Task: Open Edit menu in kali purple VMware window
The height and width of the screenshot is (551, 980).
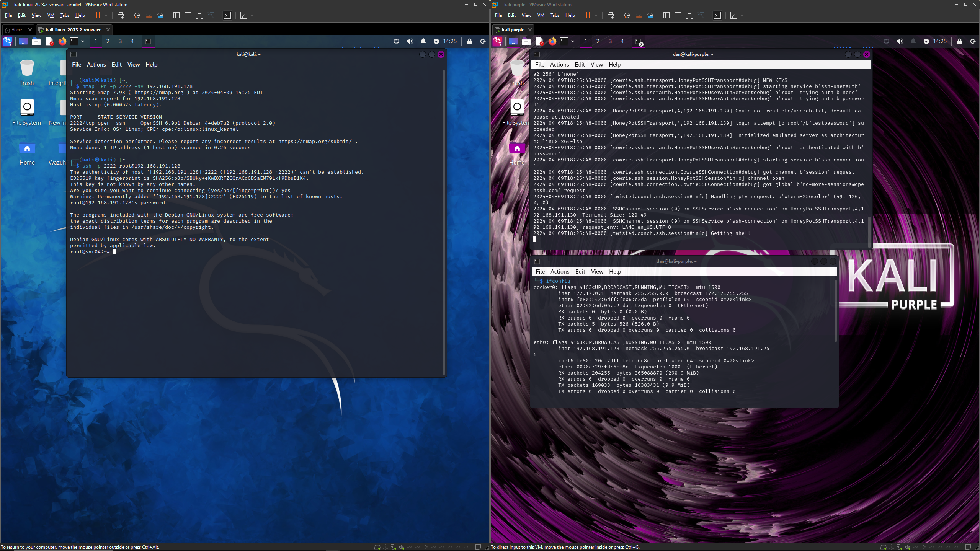Action: tap(512, 15)
